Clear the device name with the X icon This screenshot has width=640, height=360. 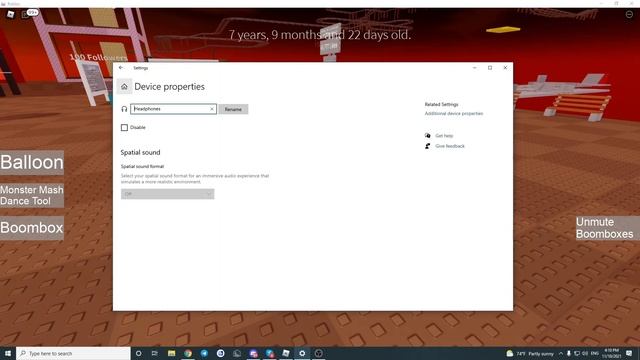point(212,109)
